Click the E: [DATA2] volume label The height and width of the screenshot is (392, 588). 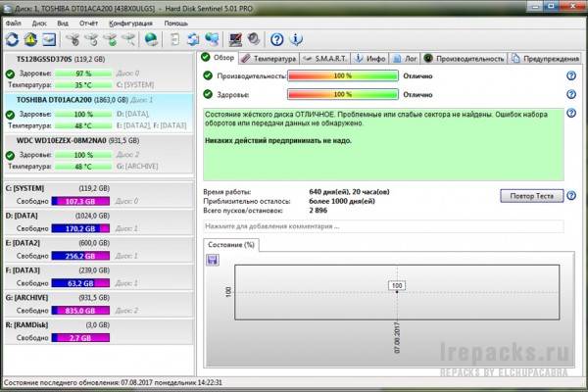[23, 243]
